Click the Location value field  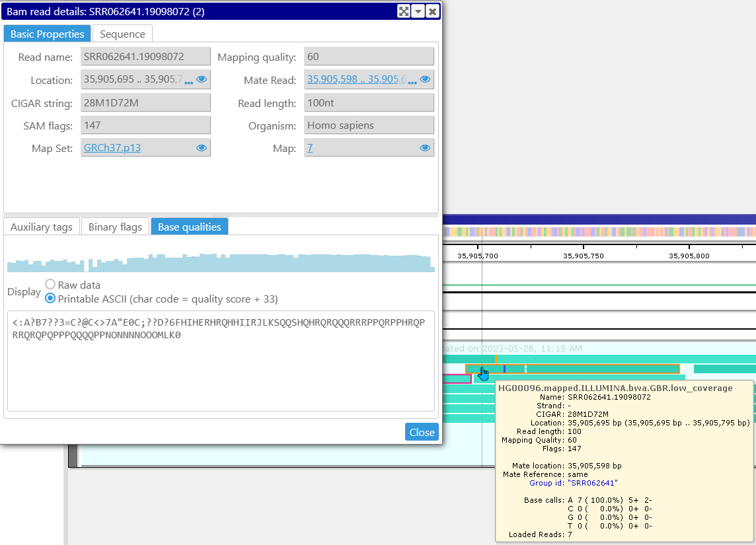pos(145,79)
